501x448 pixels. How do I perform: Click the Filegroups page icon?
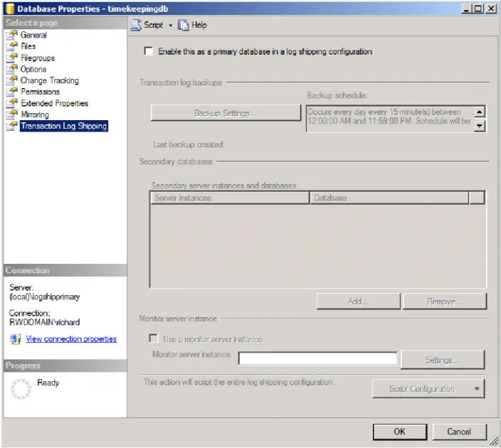point(12,58)
